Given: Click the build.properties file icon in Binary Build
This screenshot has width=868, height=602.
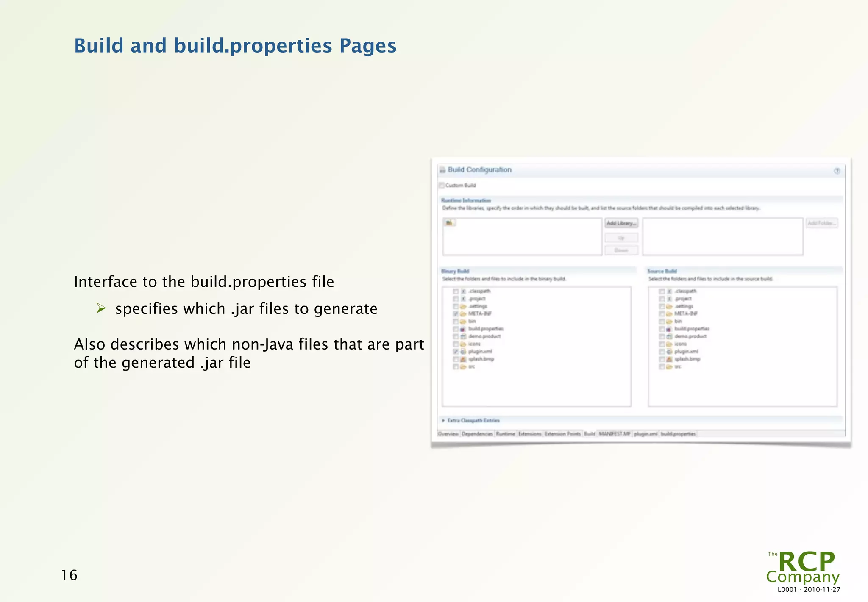Looking at the screenshot, I should tap(463, 329).
